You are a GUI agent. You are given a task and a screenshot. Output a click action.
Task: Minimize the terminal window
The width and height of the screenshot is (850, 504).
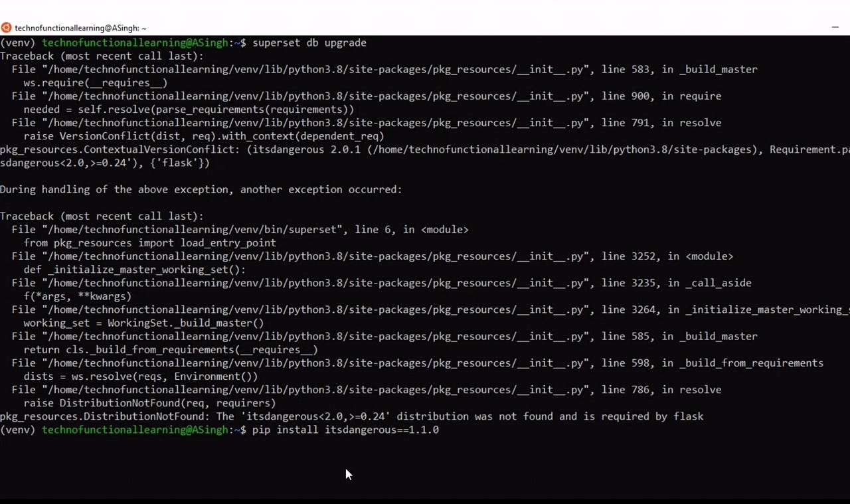point(835,28)
